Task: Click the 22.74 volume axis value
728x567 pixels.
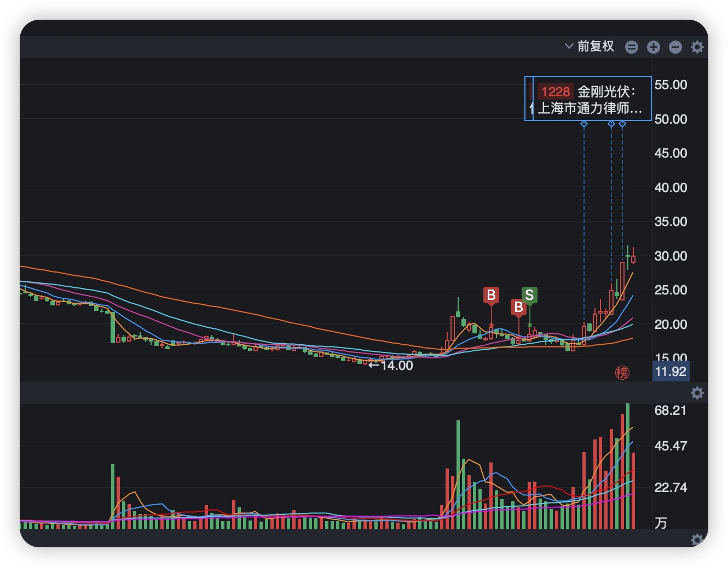Action: tap(671, 488)
